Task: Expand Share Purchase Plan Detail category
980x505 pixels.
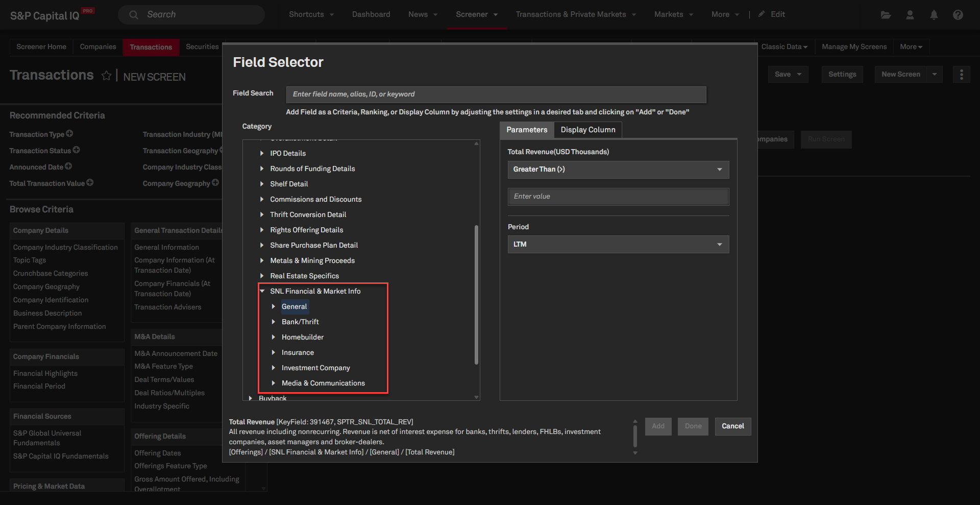Action: (262, 245)
